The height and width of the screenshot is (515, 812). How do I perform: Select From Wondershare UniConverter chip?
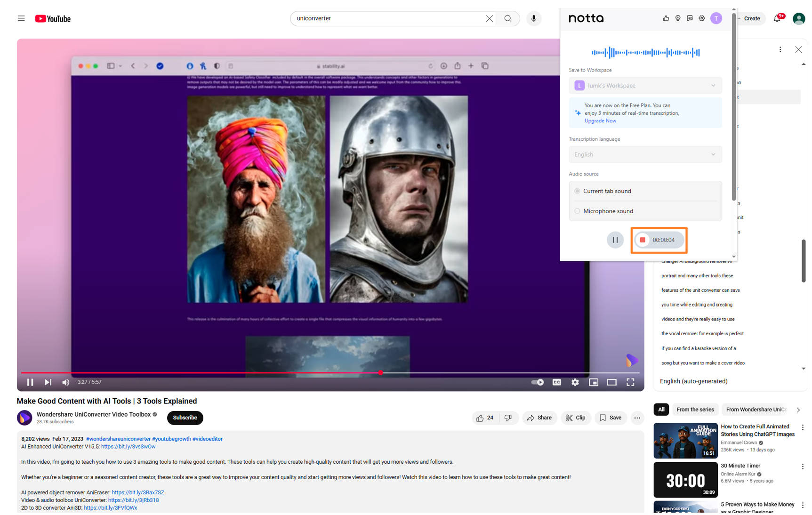(x=756, y=410)
